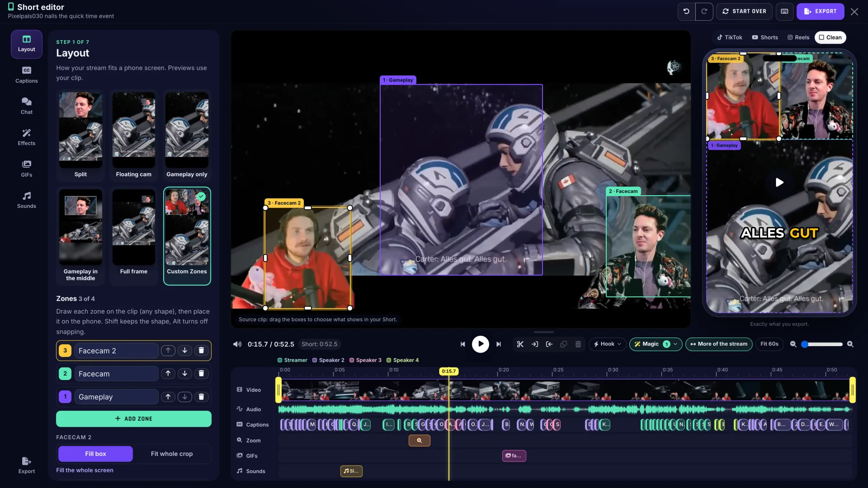Image resolution: width=868 pixels, height=488 pixels.
Task: Click the redo icon in top bar
Action: point(704,12)
